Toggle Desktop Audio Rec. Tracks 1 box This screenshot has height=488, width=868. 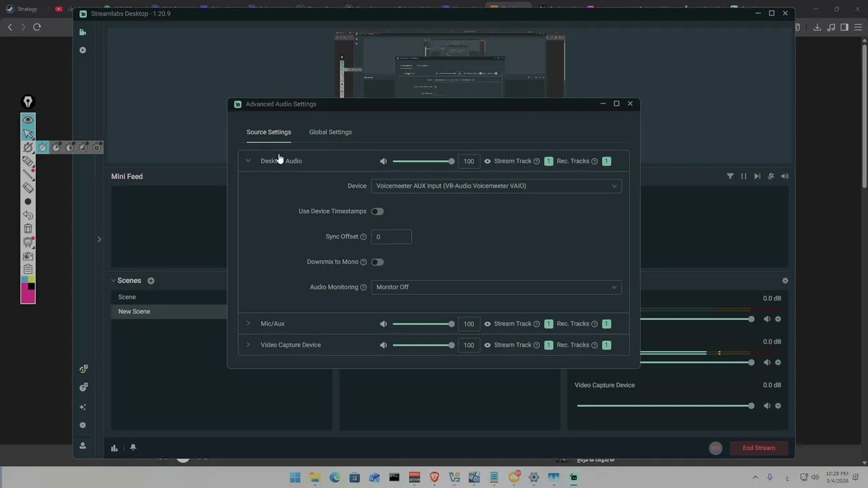click(x=606, y=161)
